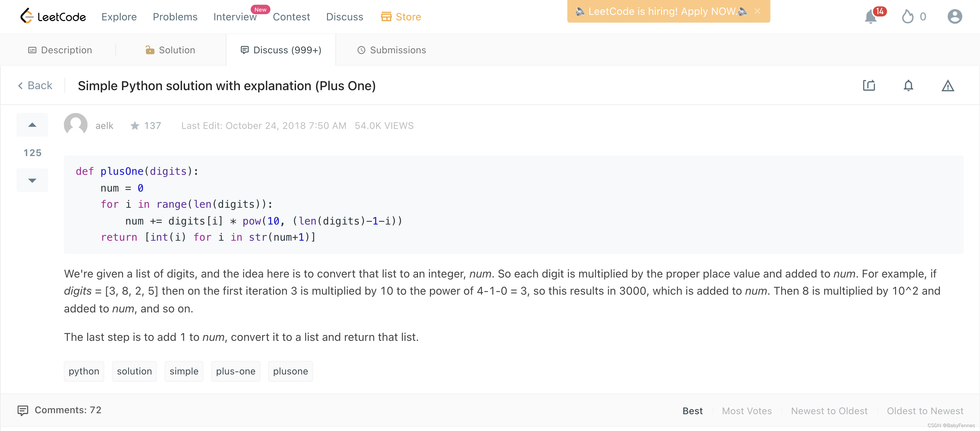
Task: Open the streak flame icon
Action: click(907, 17)
